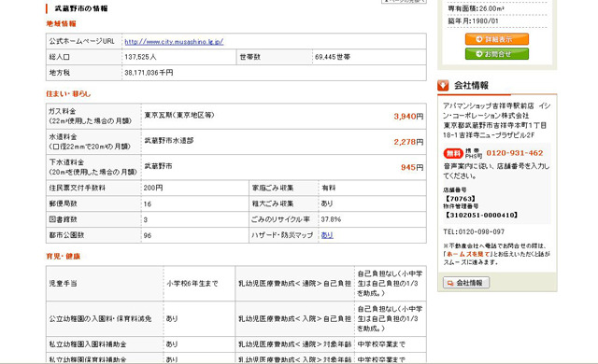
Task: Click the 公立幼稚園の入園料・保育料減免 label
Action: 100,318
